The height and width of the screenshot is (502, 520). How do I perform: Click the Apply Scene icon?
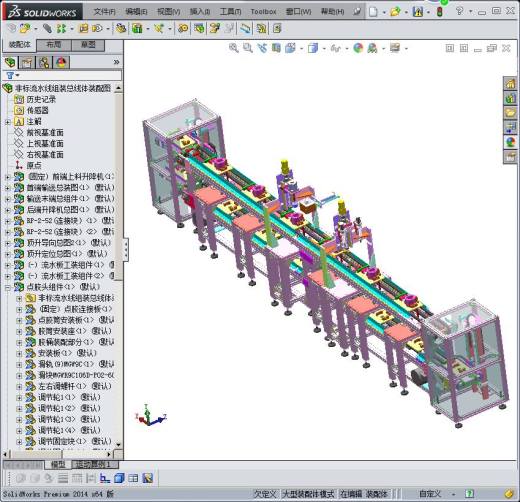(372, 48)
